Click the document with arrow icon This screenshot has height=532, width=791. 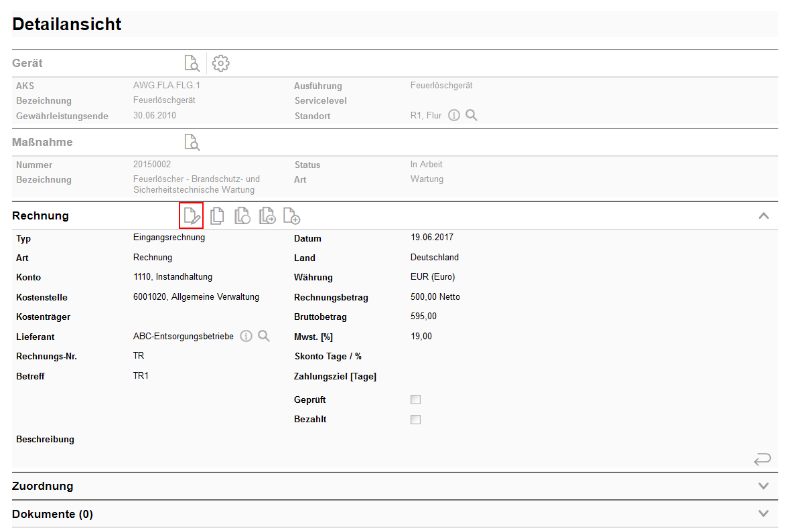coord(267,216)
